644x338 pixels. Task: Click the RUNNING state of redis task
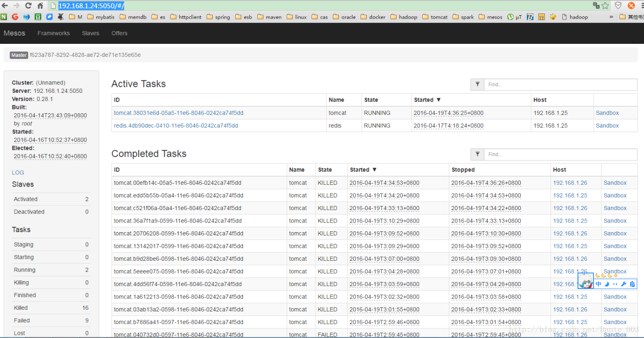[377, 125]
